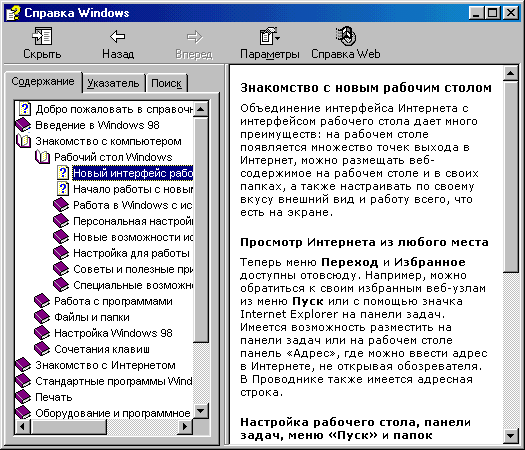This screenshot has width=525, height=450.
Task: Click the question icon beside Начало работы
Action: 63,189
